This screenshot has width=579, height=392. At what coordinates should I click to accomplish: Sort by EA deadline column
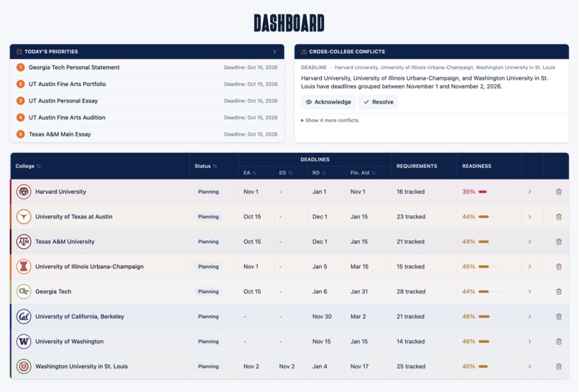click(250, 173)
